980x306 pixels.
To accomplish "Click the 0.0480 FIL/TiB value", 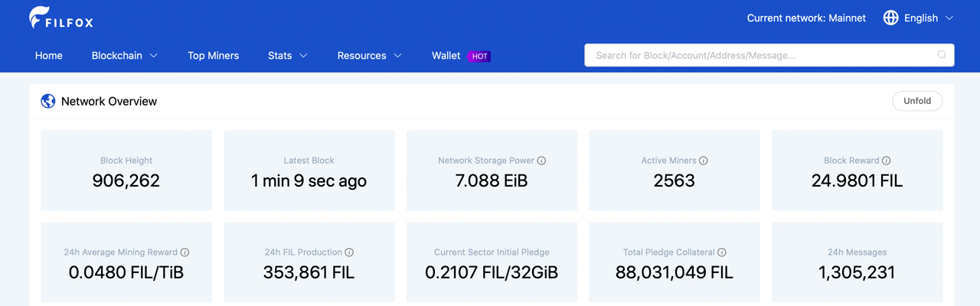I will pyautogui.click(x=126, y=272).
